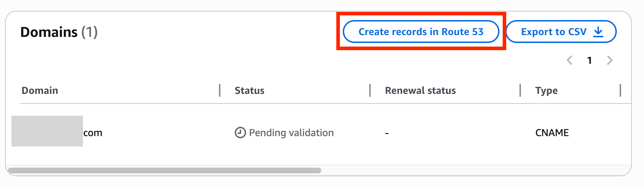Sort by the Status column header
Screen dimensions: 644x187
pos(249,90)
